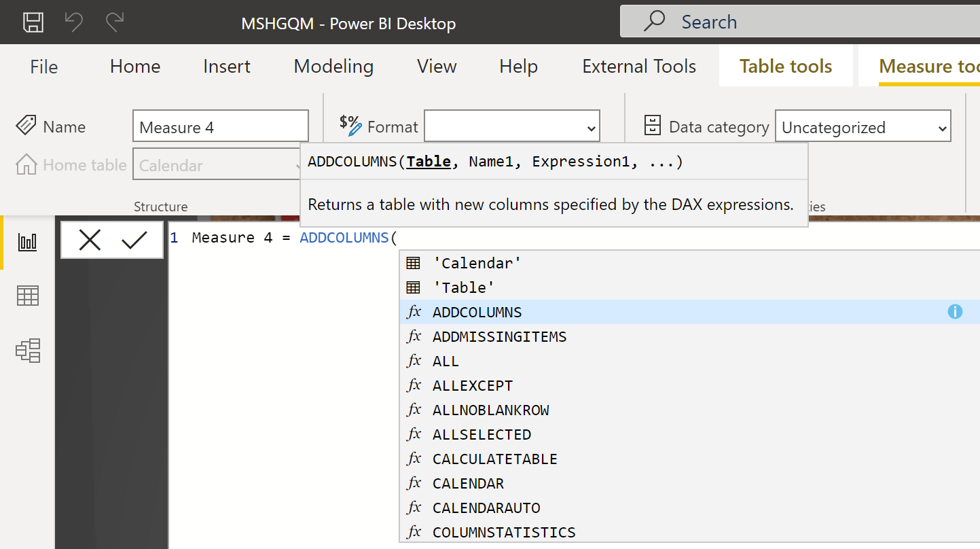Switch to the Help ribbon tab
This screenshot has height=549, width=980.
(518, 66)
